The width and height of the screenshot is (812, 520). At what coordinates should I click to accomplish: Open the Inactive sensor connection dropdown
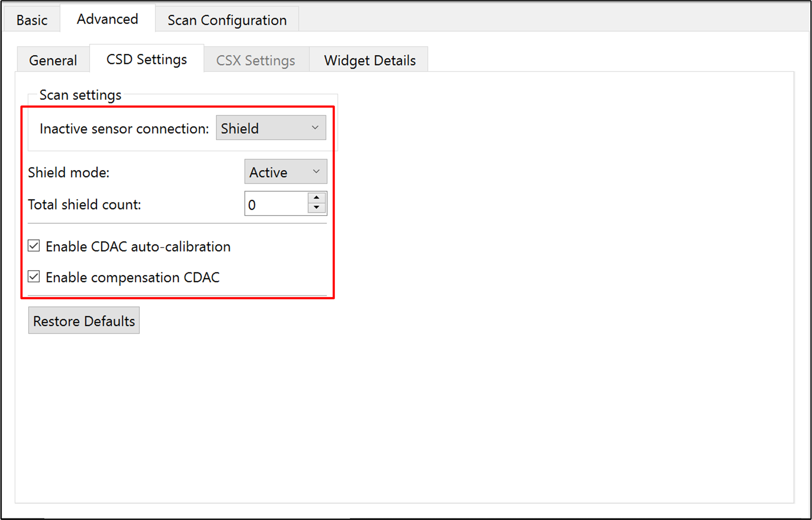(271, 128)
